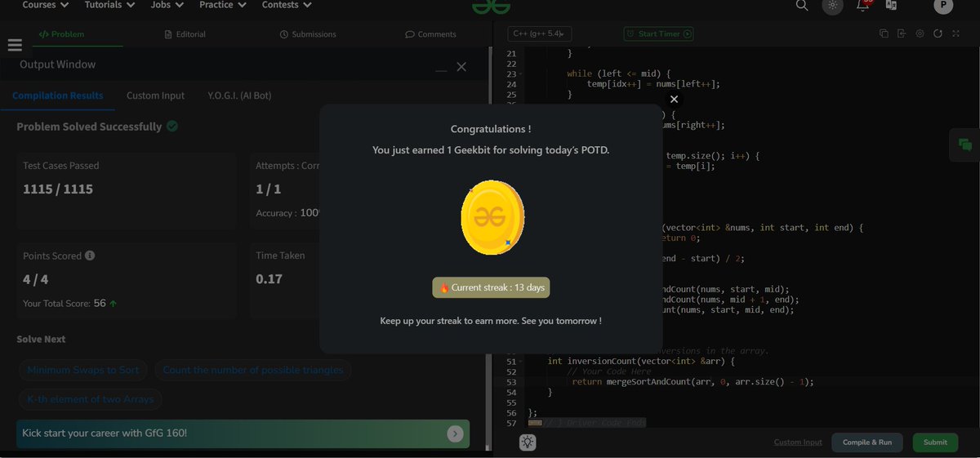Collapse the code fold arrow at line 51
This screenshot has width=980, height=458.
pyautogui.click(x=522, y=361)
